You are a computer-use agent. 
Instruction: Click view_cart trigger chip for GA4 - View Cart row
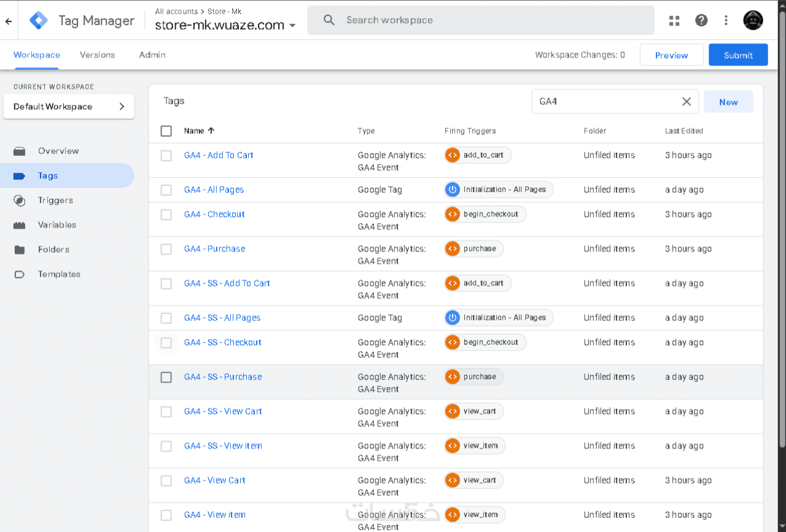(473, 480)
